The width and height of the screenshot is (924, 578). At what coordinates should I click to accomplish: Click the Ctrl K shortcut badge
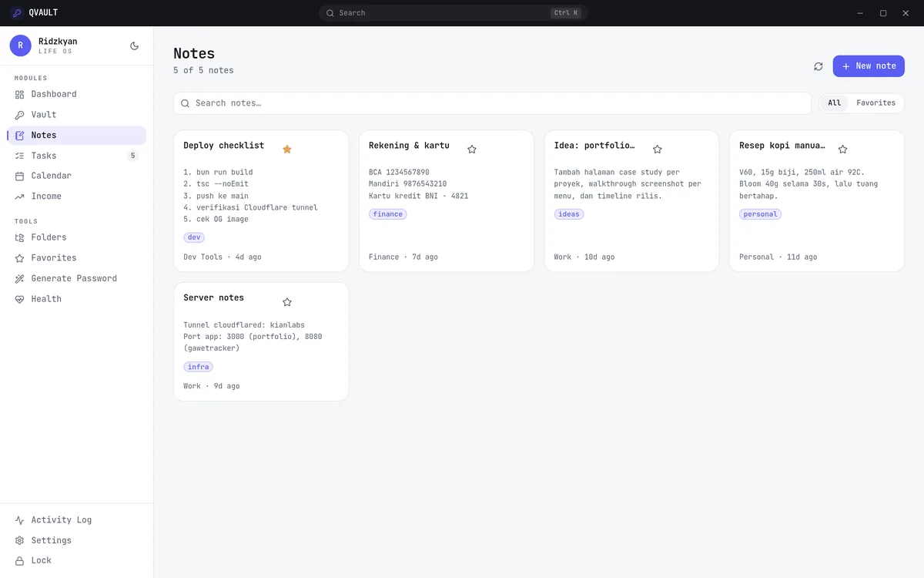coord(566,13)
